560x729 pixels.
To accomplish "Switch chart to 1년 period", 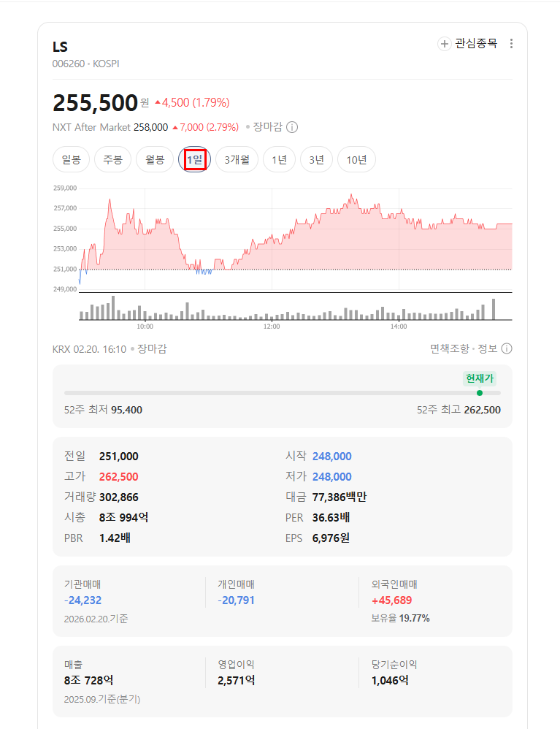I will pos(280,159).
